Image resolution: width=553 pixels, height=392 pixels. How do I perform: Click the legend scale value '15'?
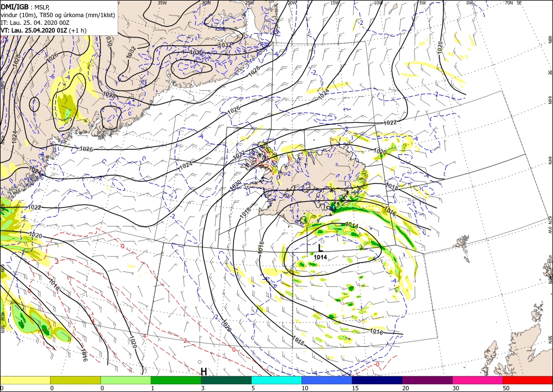click(355, 388)
